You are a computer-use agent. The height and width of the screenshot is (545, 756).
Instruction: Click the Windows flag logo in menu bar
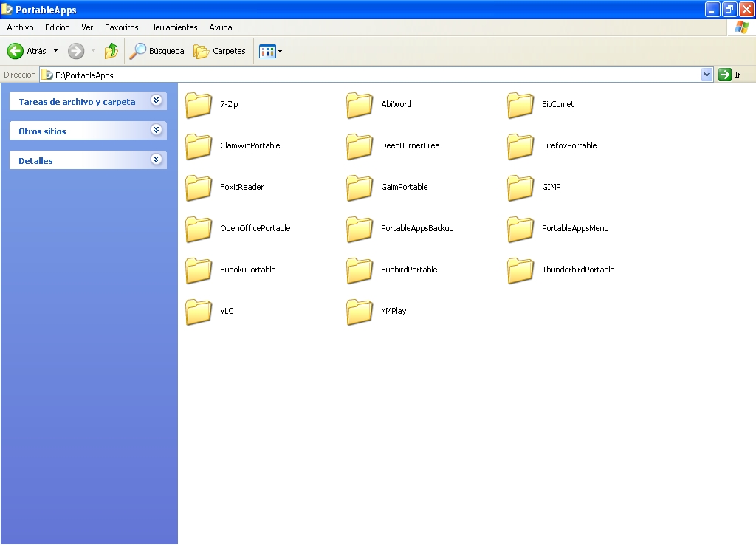pyautogui.click(x=742, y=27)
